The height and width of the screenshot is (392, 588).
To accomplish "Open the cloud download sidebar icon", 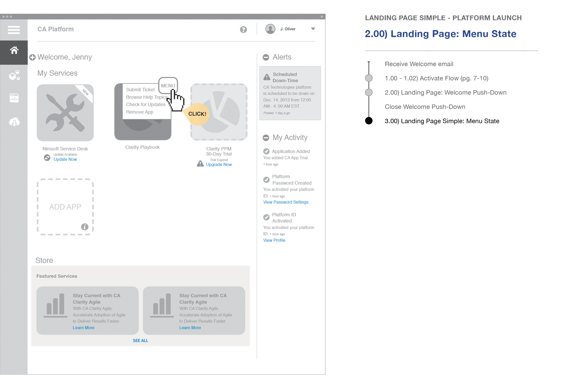I will [x=15, y=122].
